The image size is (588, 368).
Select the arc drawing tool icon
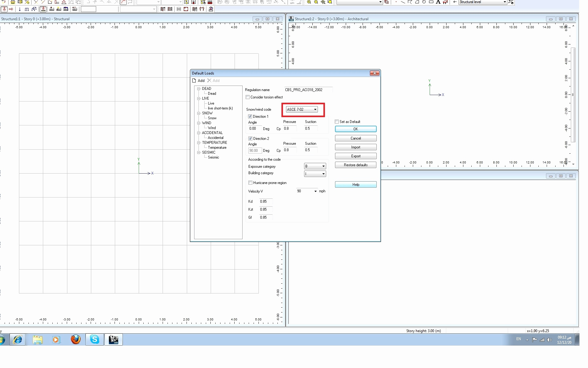coord(123,2)
